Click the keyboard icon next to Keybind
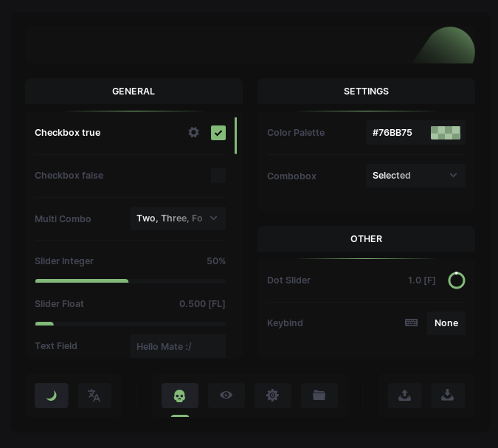 tap(411, 323)
